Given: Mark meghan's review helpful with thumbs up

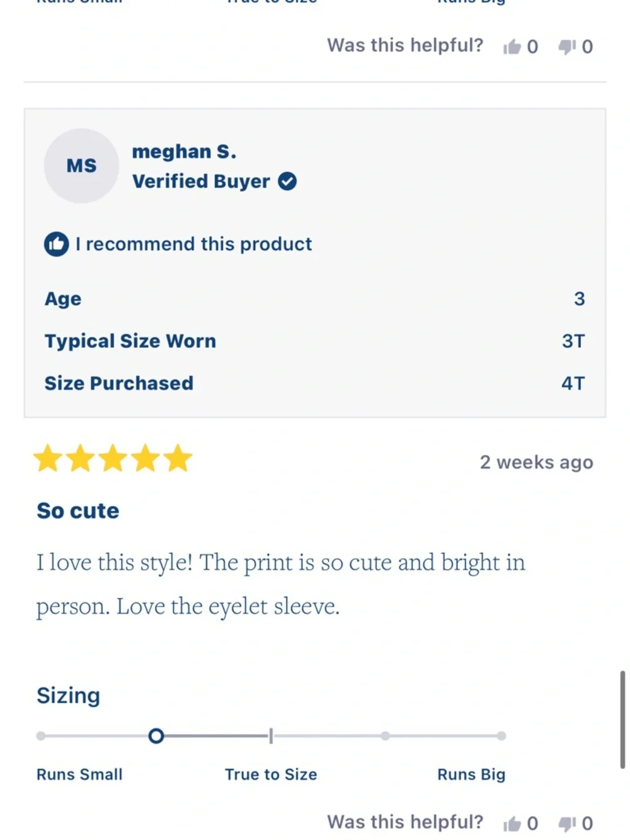Looking at the screenshot, I should pyautogui.click(x=512, y=823).
